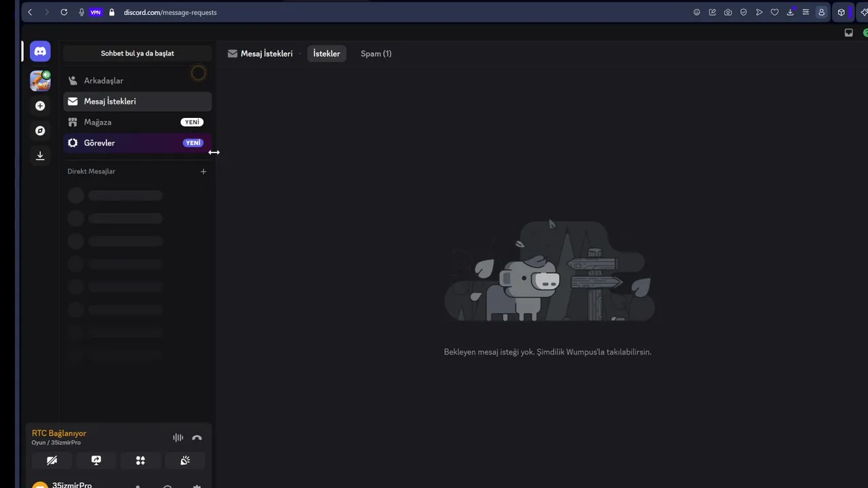Click the Wumpus empty state illustration
This screenshot has width=868, height=488.
[x=548, y=270]
